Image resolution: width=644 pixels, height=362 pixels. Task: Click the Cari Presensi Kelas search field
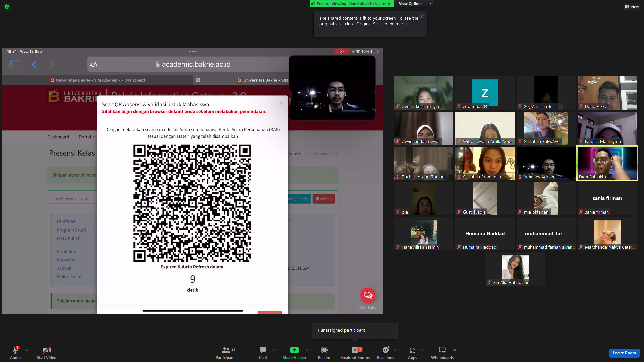[x=74, y=199]
